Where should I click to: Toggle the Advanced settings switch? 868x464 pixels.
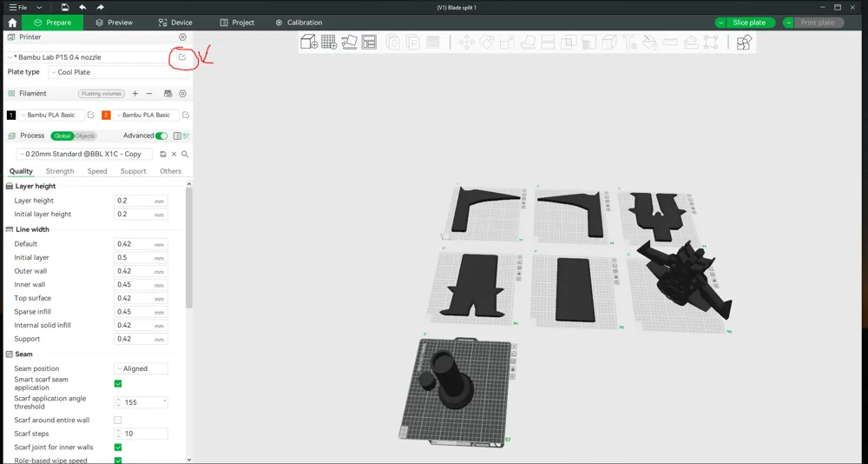(161, 136)
